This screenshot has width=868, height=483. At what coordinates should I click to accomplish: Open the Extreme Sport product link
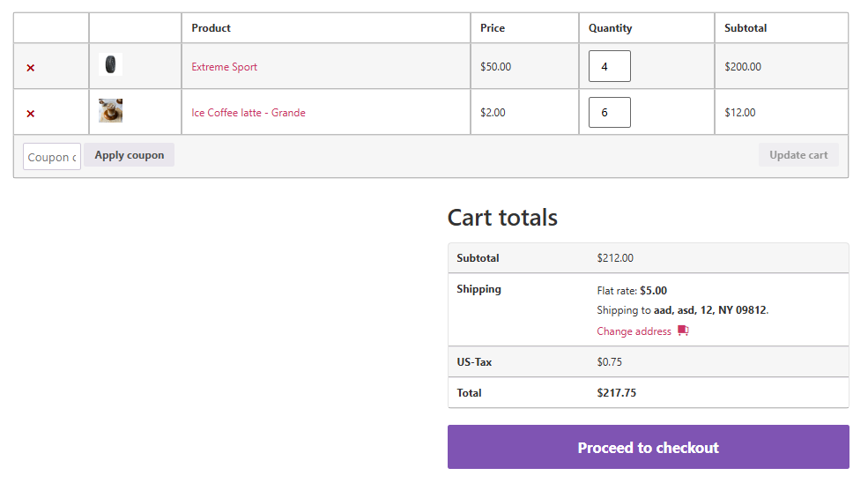click(x=224, y=67)
